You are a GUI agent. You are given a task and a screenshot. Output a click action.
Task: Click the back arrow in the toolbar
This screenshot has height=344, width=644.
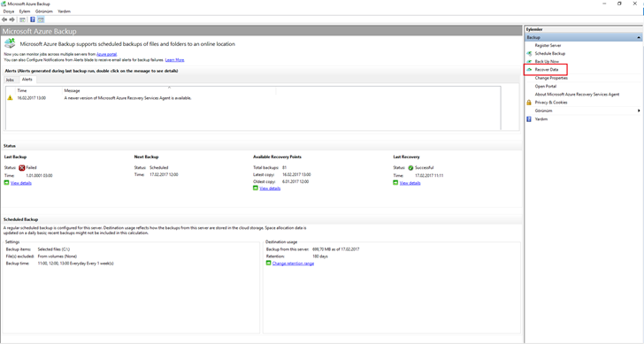[x=4, y=19]
